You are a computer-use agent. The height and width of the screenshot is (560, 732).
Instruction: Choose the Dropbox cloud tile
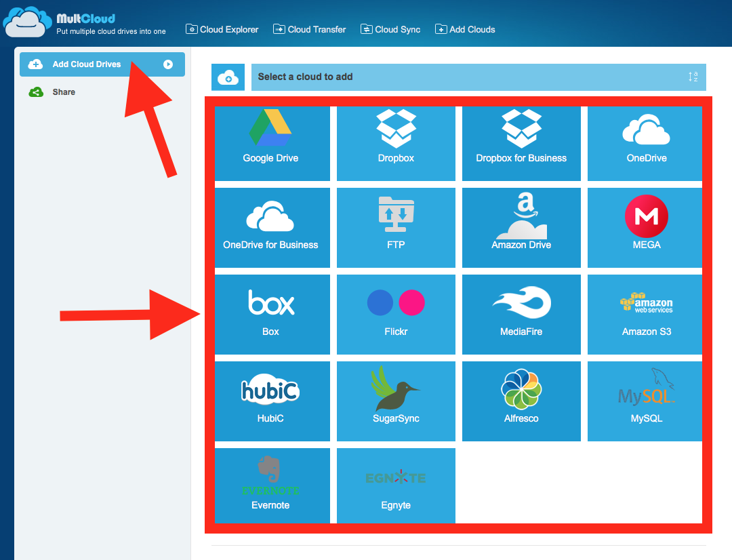[x=396, y=143]
